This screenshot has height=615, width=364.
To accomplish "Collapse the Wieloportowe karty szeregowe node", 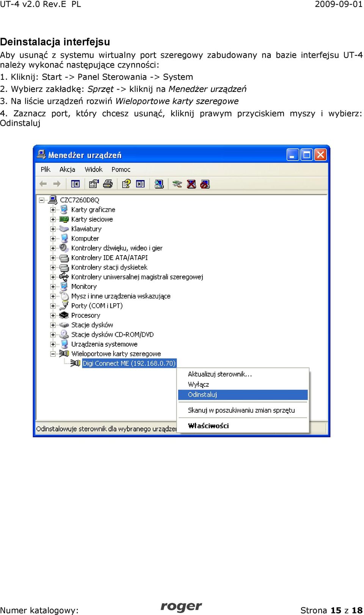I will (53, 354).
